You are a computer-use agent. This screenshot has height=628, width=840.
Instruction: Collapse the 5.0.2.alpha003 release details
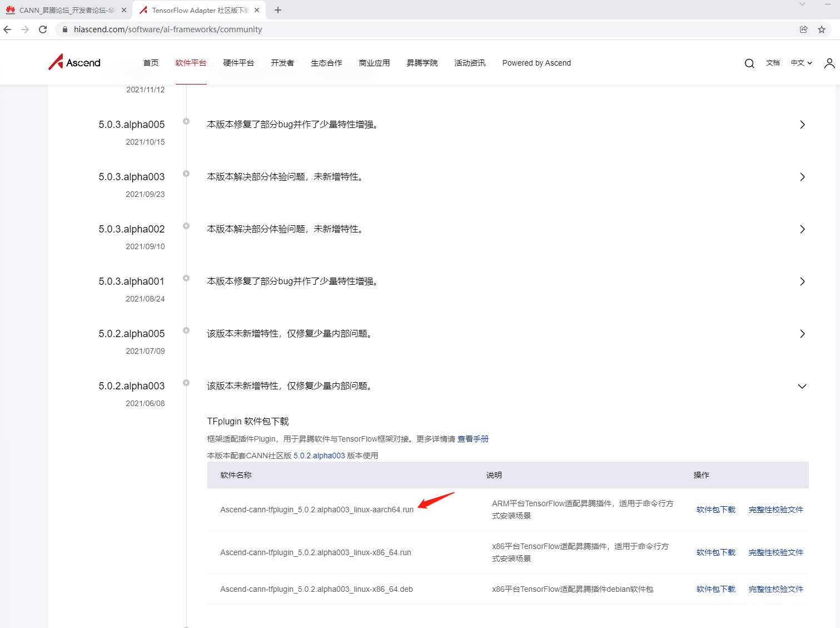pyautogui.click(x=802, y=386)
